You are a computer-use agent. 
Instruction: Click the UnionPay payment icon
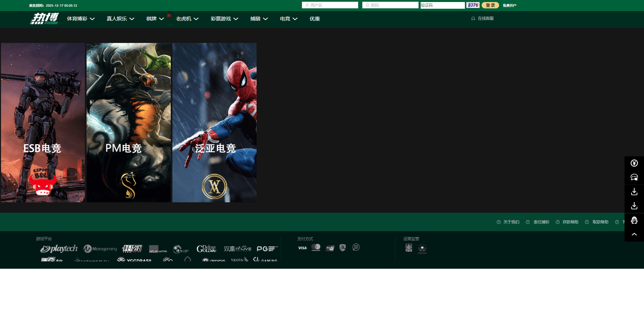coord(330,248)
